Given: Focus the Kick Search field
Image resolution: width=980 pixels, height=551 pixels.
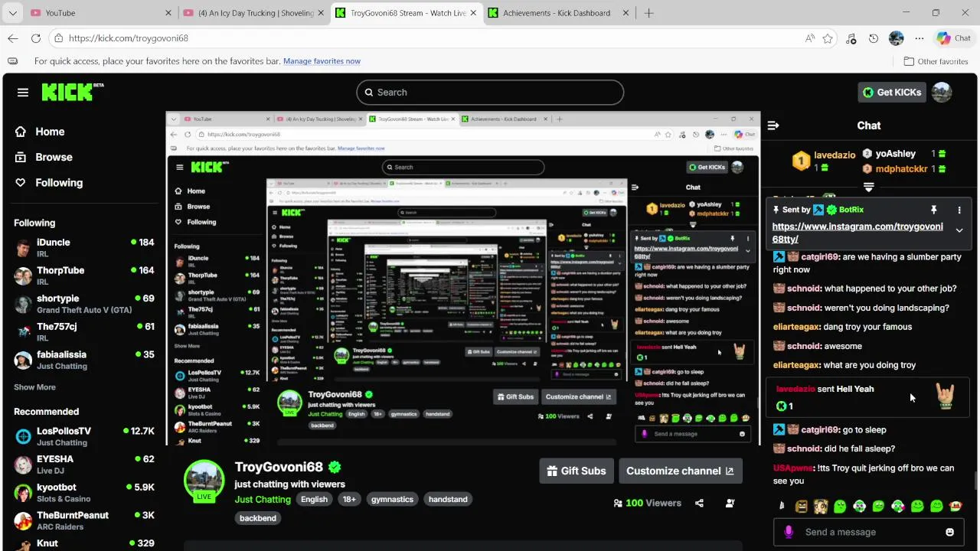Looking at the screenshot, I should 490,93.
